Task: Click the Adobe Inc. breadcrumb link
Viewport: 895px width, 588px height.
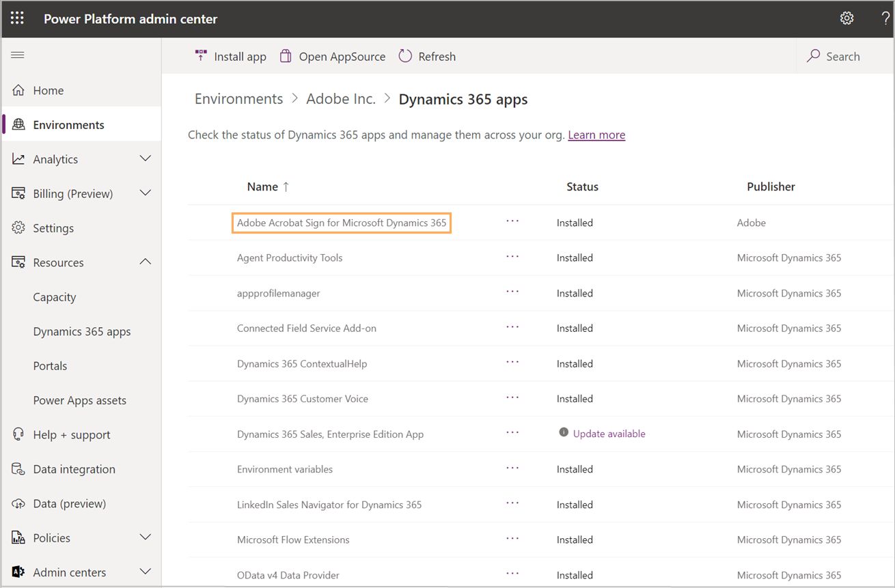Action: 341,99
